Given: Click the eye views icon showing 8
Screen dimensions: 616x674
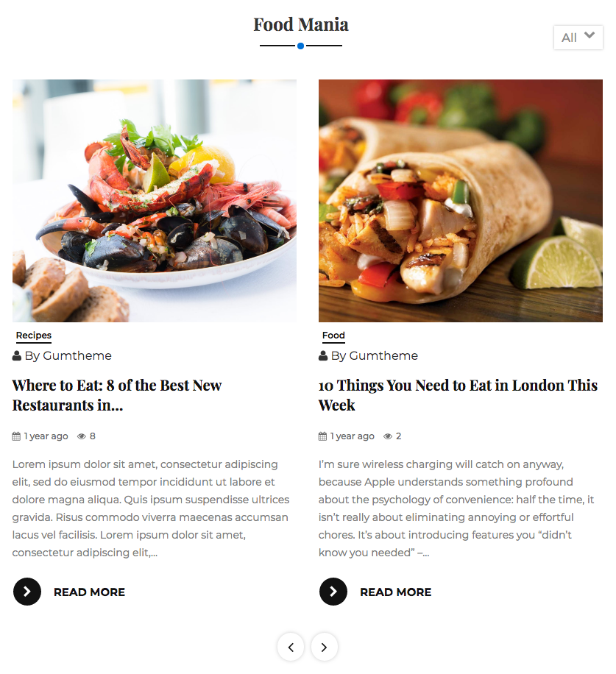Looking at the screenshot, I should click(x=81, y=436).
